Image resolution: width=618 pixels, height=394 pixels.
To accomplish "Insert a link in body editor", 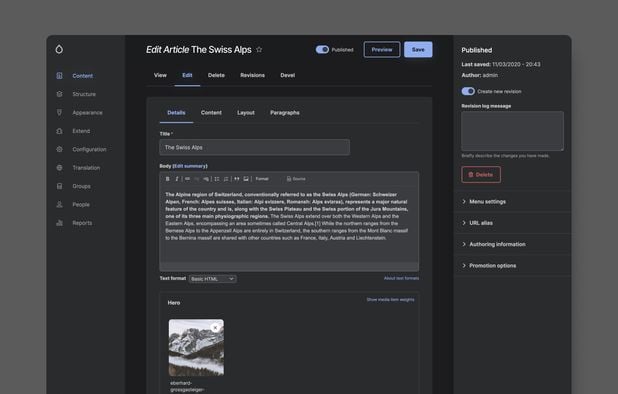I will (x=188, y=179).
